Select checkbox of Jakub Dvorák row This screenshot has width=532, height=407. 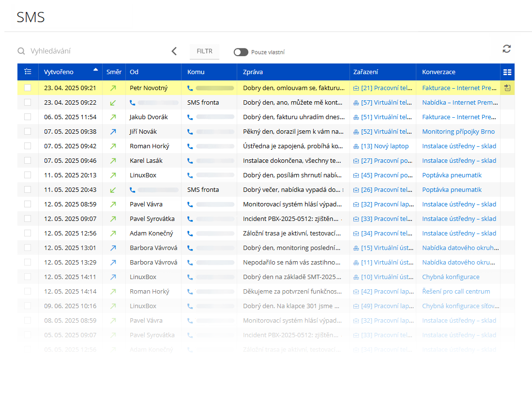28,117
